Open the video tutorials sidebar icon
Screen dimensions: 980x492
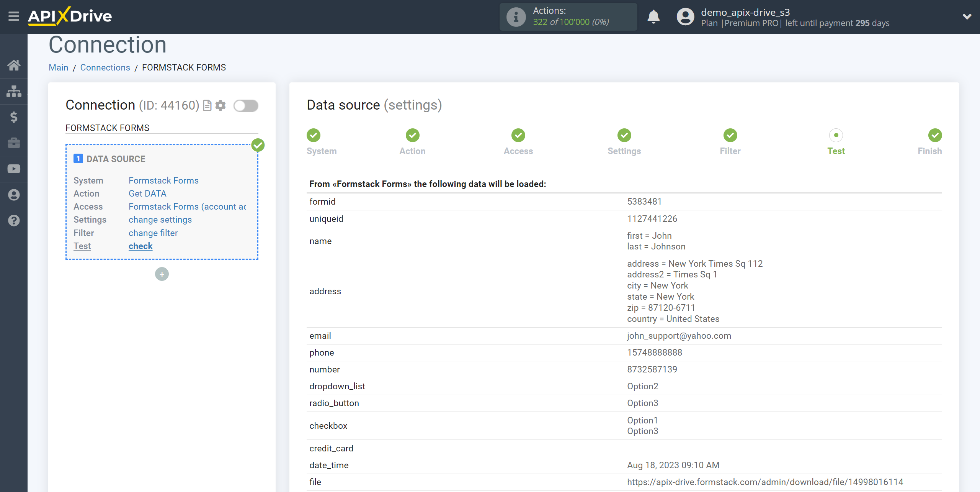click(14, 169)
